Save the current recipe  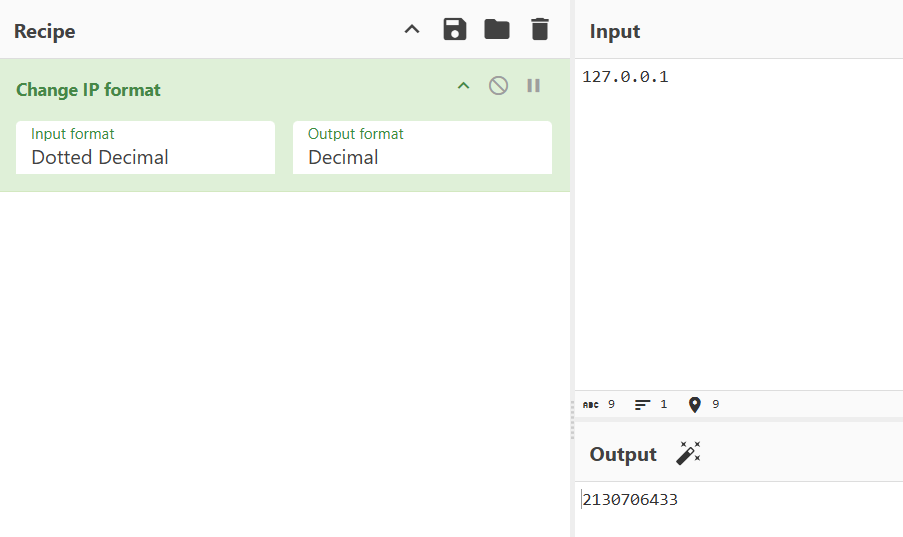pyautogui.click(x=455, y=29)
